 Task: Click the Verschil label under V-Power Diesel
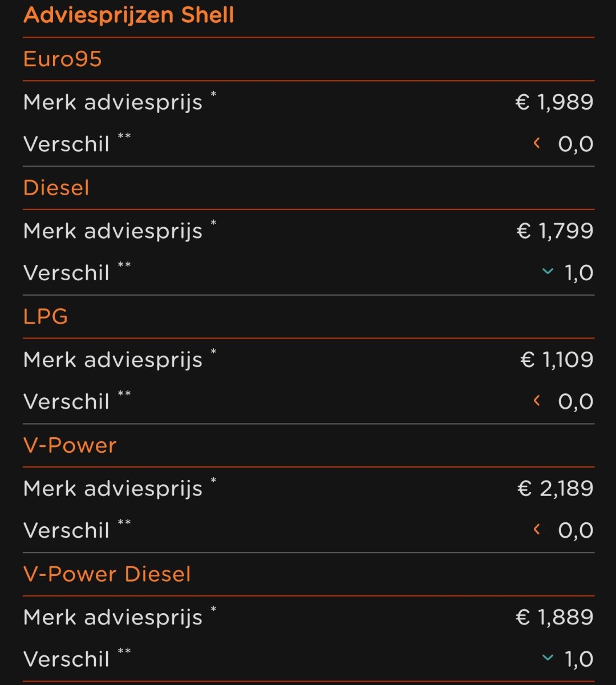[66, 659]
